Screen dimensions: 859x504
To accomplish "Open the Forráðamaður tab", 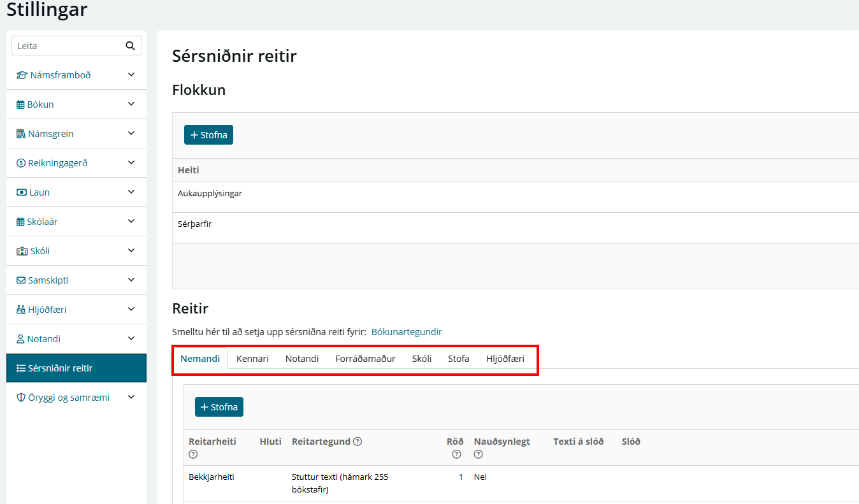I will point(365,359).
